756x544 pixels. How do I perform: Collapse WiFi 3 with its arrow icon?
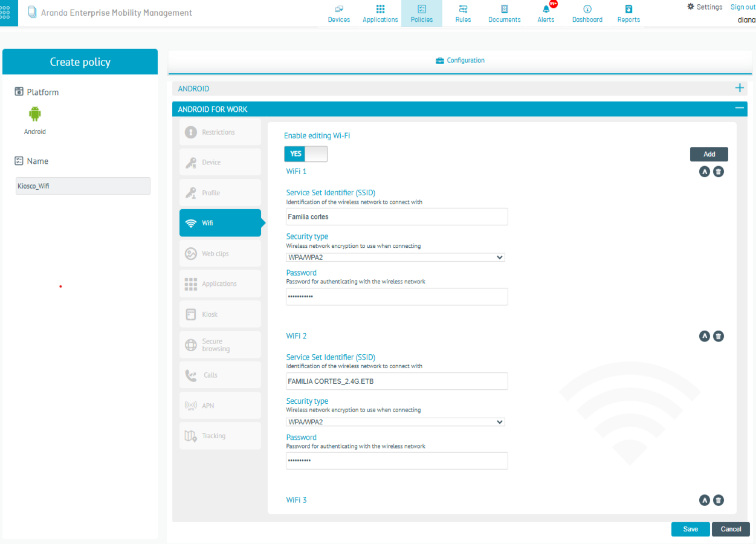[705, 500]
